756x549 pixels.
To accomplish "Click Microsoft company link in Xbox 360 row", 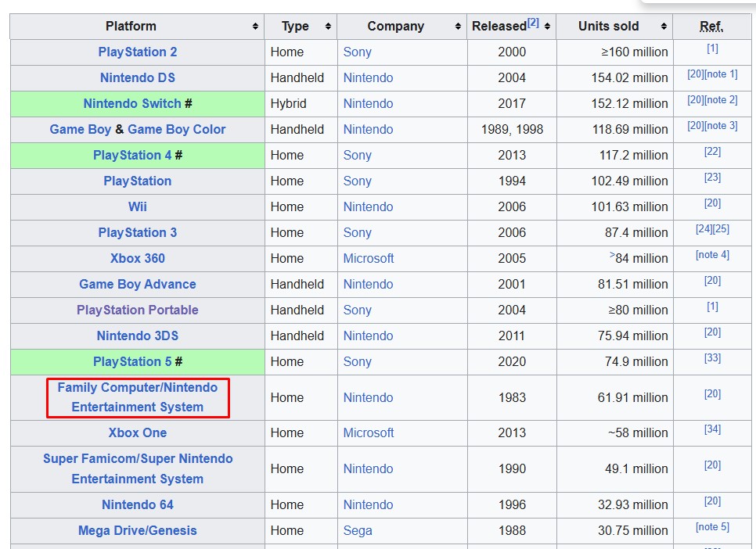I will point(369,258).
